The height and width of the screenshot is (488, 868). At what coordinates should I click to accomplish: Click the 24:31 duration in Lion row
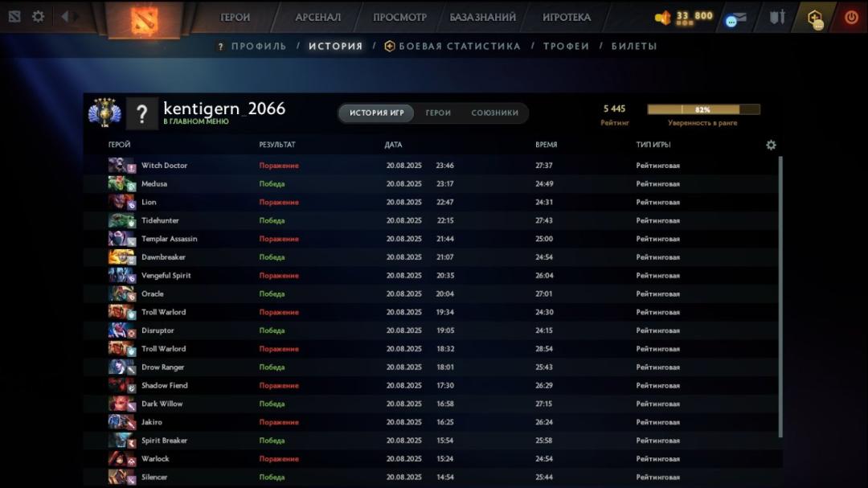tap(544, 202)
